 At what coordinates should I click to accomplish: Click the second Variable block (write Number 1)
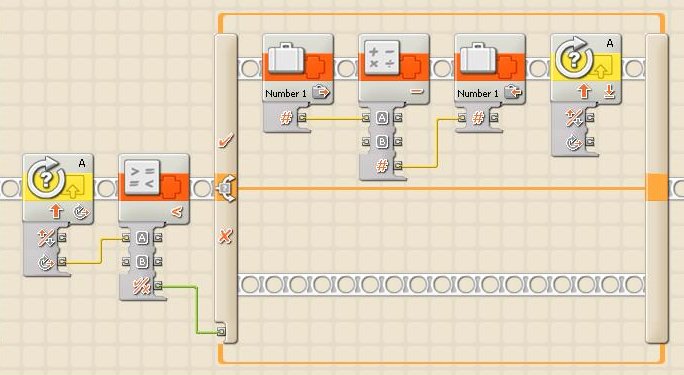coord(490,69)
